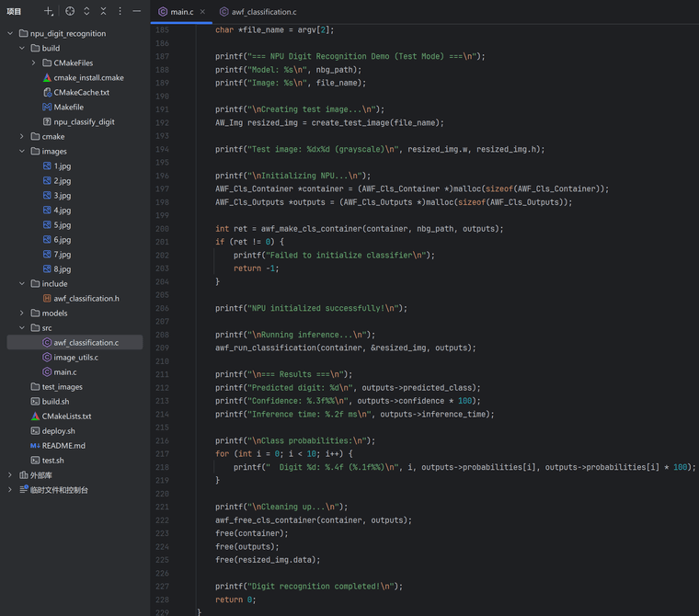699x616 pixels.
Task: Select npu_classify_digit binary file icon
Action: [x=47, y=121]
